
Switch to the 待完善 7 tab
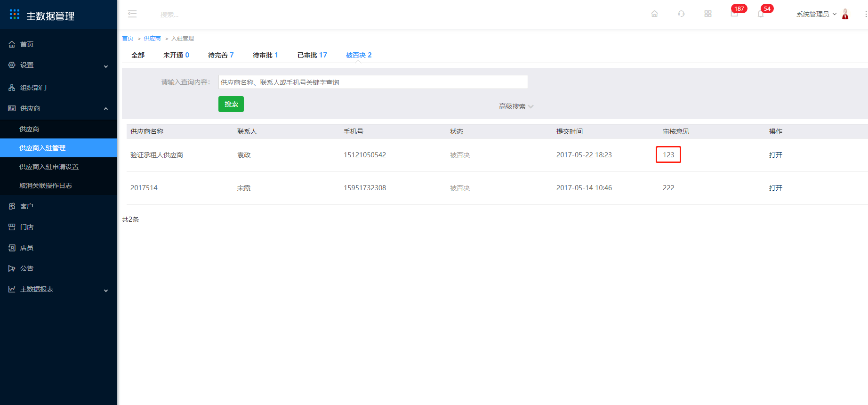[x=221, y=55]
